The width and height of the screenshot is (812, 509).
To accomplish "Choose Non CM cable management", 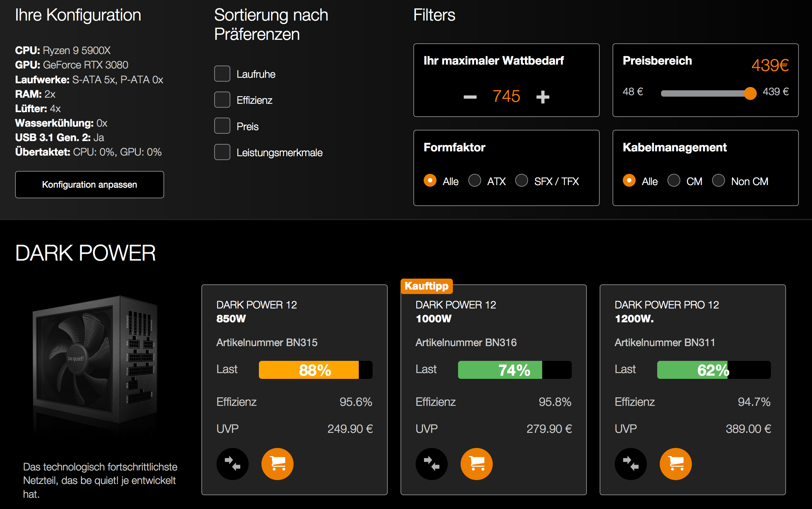I will click(719, 181).
